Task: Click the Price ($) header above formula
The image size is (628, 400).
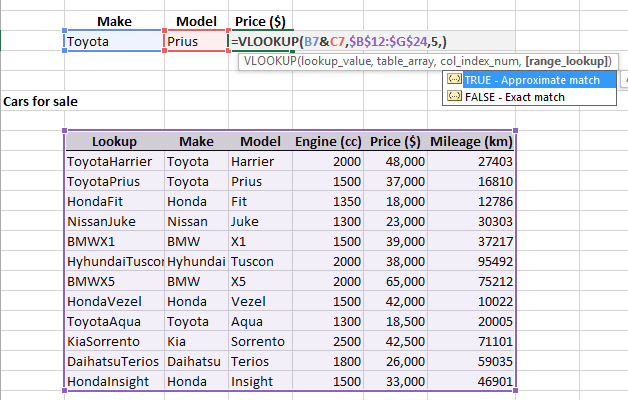Action: point(260,21)
